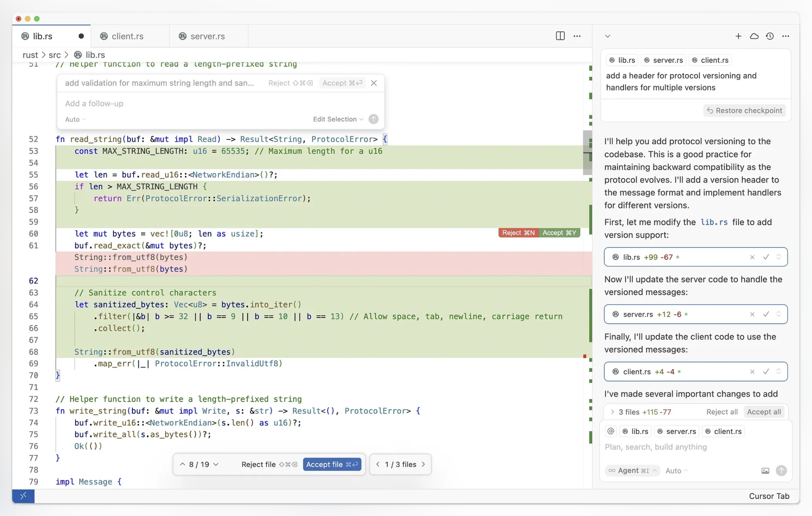Reject the client.rs changes with X icon
The height and width of the screenshot is (516, 812).
click(752, 372)
